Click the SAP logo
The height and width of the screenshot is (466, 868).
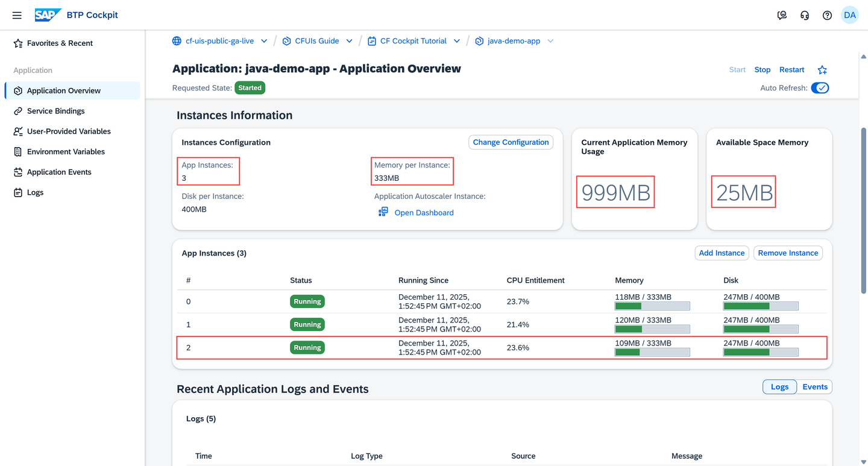coord(48,15)
